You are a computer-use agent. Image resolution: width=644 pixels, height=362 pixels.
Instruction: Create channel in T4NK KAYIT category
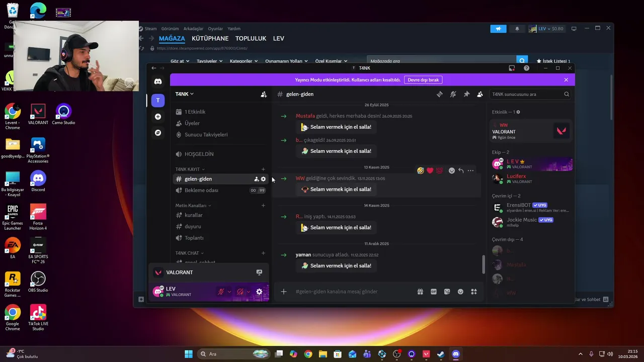tap(263, 169)
